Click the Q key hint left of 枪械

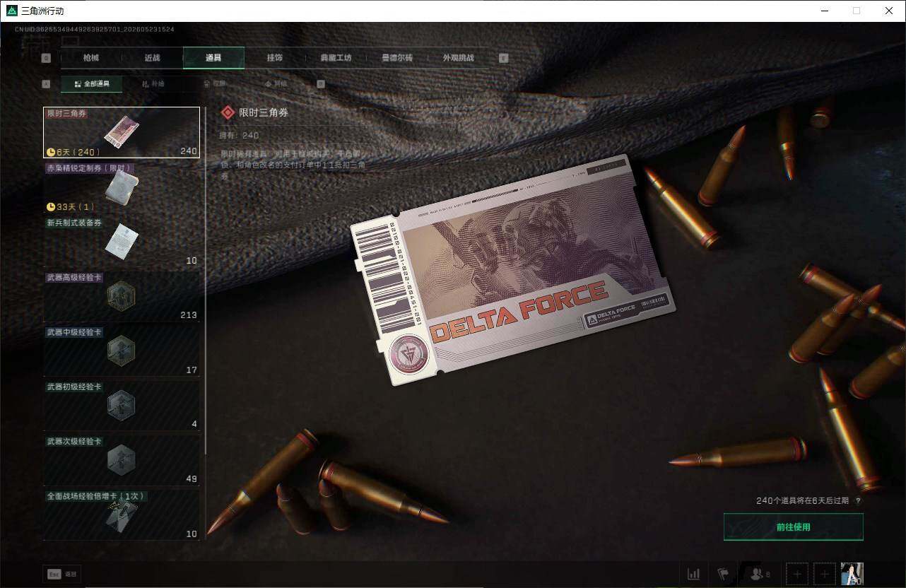[46, 58]
